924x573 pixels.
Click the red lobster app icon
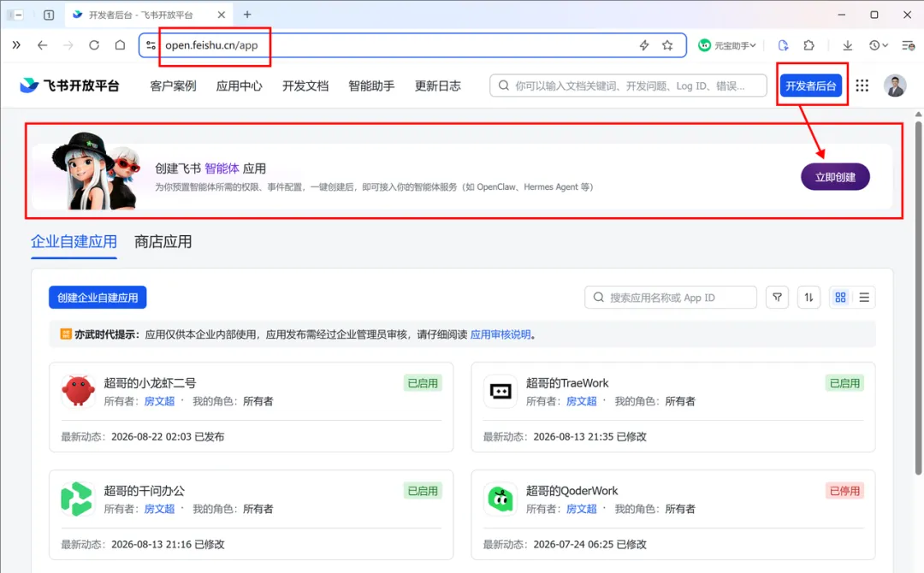78,391
